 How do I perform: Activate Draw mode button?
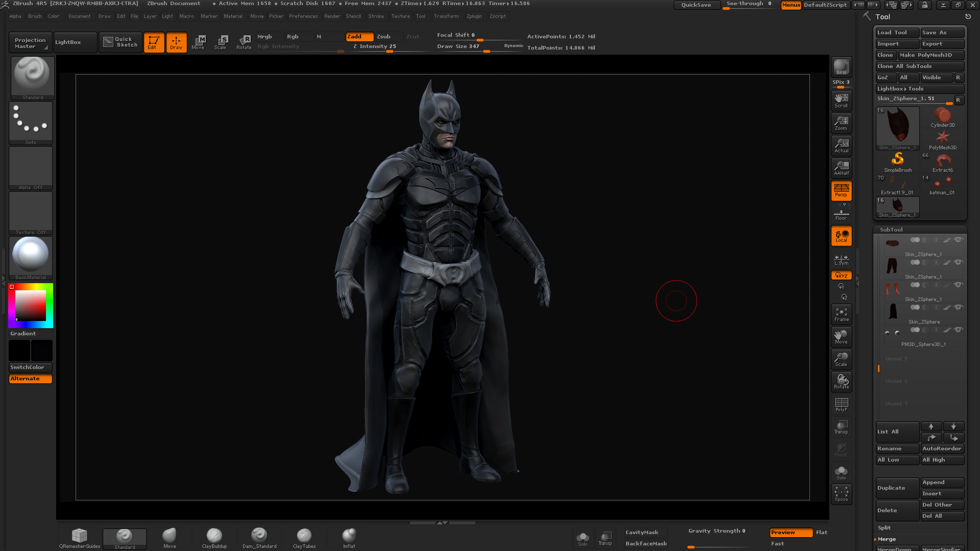(176, 42)
